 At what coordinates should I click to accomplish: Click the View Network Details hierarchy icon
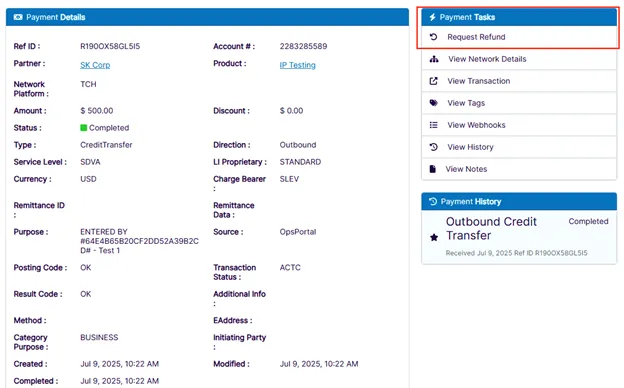(434, 59)
